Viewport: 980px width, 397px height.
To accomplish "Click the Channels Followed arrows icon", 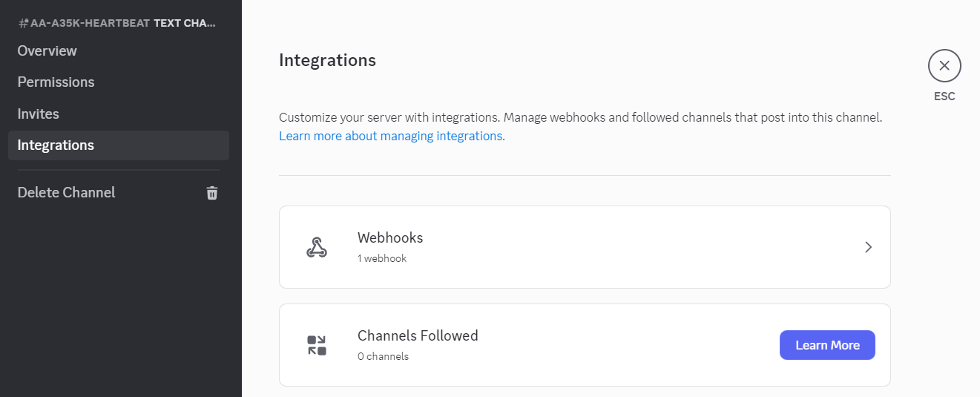I will 317,345.
